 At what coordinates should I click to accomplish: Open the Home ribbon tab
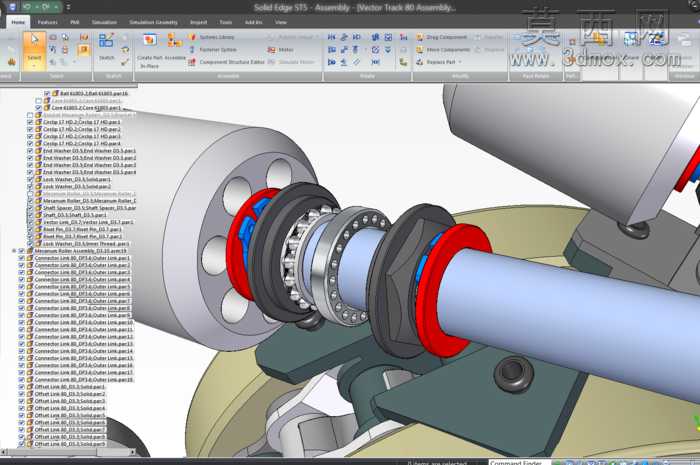click(x=18, y=22)
